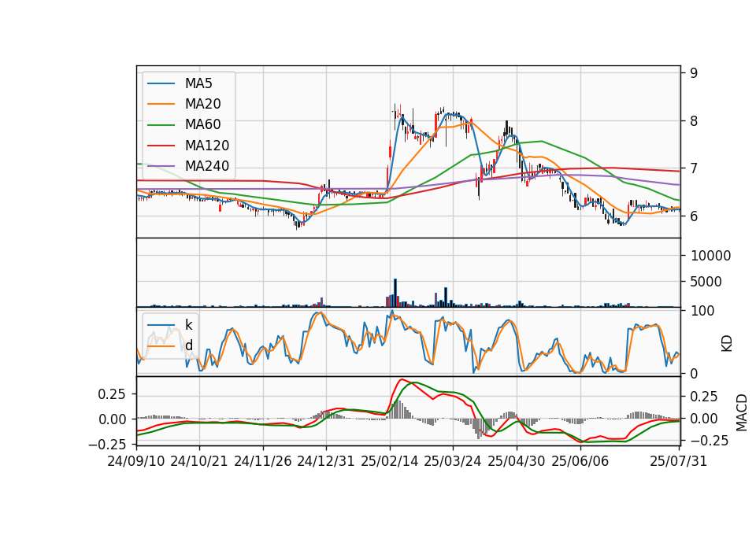Click the MA5 legend label
The height and width of the screenshot is (543, 756).
[198, 83]
